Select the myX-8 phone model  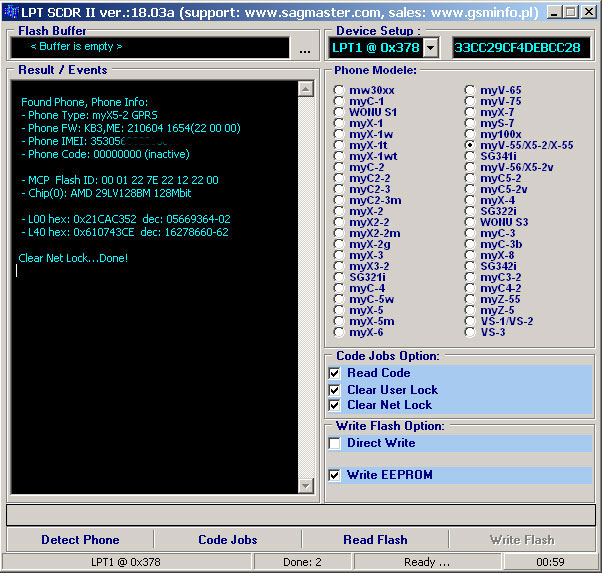tap(470, 255)
